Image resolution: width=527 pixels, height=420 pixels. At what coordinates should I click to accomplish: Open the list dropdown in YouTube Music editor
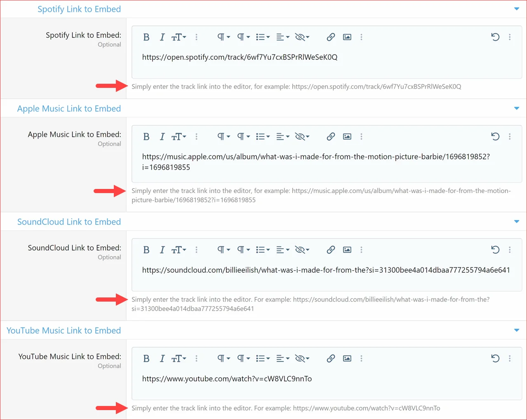point(263,359)
